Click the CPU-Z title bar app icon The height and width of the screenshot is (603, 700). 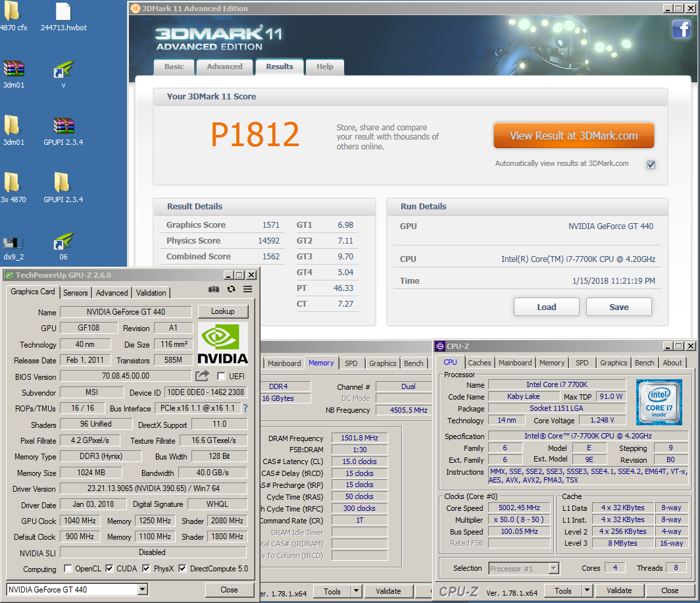[x=440, y=346]
